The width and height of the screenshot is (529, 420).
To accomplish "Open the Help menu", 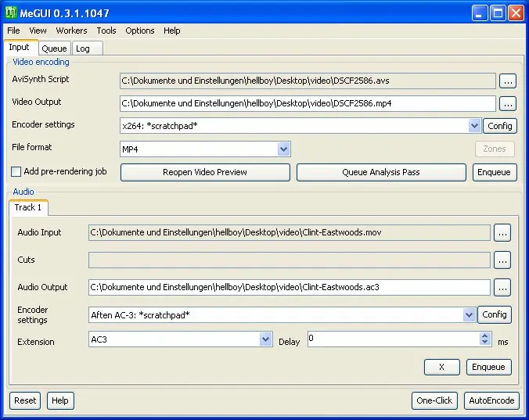I will pyautogui.click(x=171, y=31).
